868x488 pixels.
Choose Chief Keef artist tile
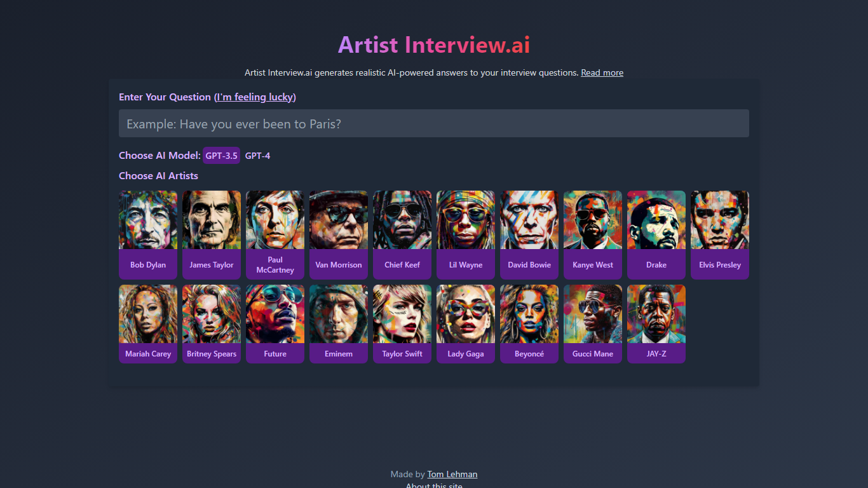(402, 234)
